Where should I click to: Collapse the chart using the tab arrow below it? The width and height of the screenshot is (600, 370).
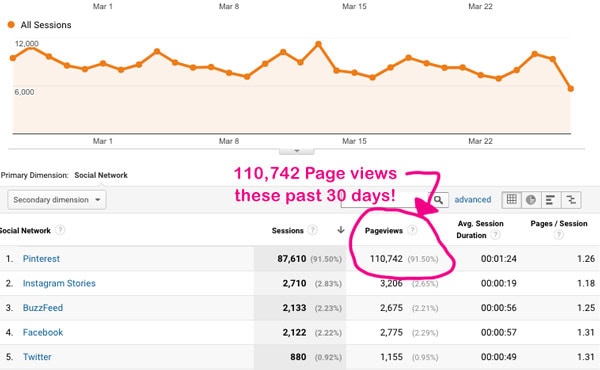pos(297,151)
